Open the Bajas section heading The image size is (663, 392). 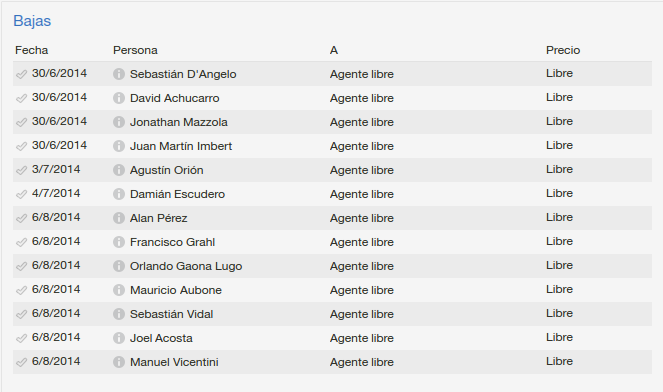point(32,21)
